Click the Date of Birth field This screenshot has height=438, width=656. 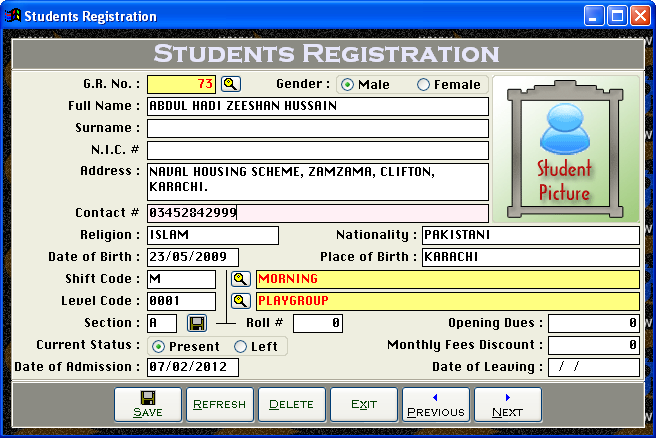click(193, 257)
